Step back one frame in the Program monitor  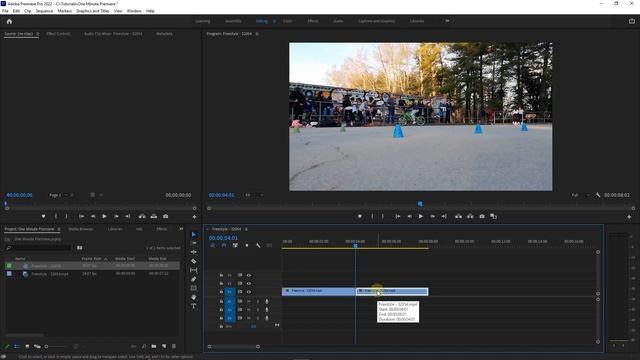[x=409, y=216]
